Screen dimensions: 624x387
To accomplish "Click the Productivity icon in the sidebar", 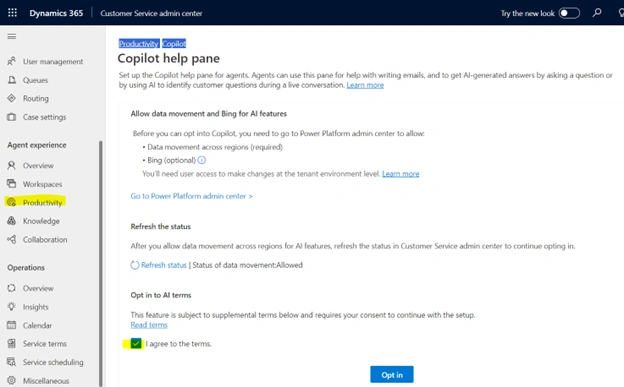I will (12, 202).
